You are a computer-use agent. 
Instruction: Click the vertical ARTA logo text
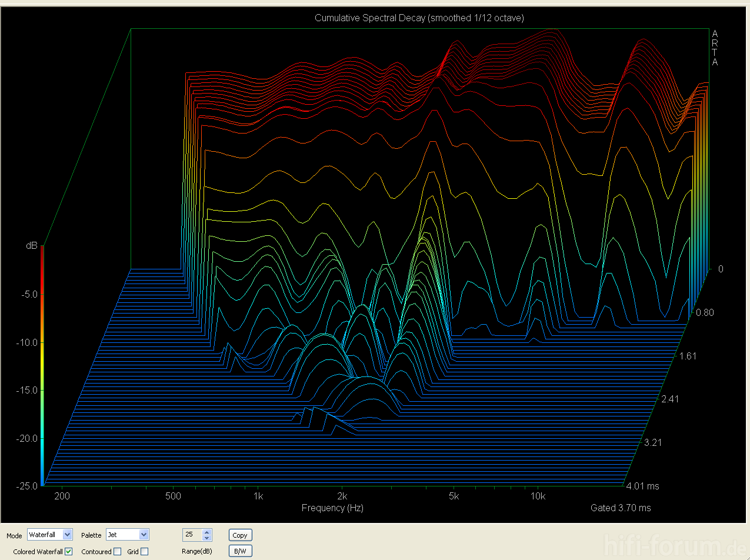coord(715,48)
